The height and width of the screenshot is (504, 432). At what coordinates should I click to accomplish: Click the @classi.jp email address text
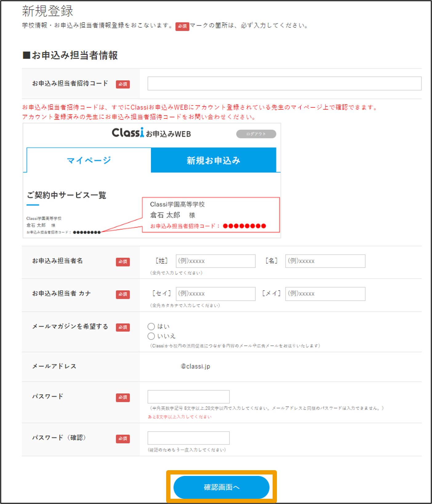195,366
